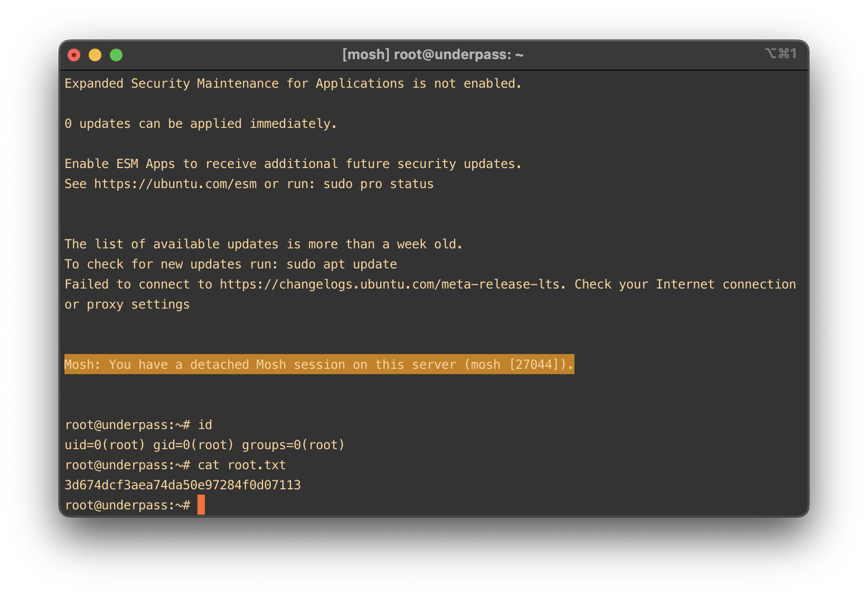The image size is (868, 595).
Task: Click the "cat root.txt" command text
Action: [242, 465]
